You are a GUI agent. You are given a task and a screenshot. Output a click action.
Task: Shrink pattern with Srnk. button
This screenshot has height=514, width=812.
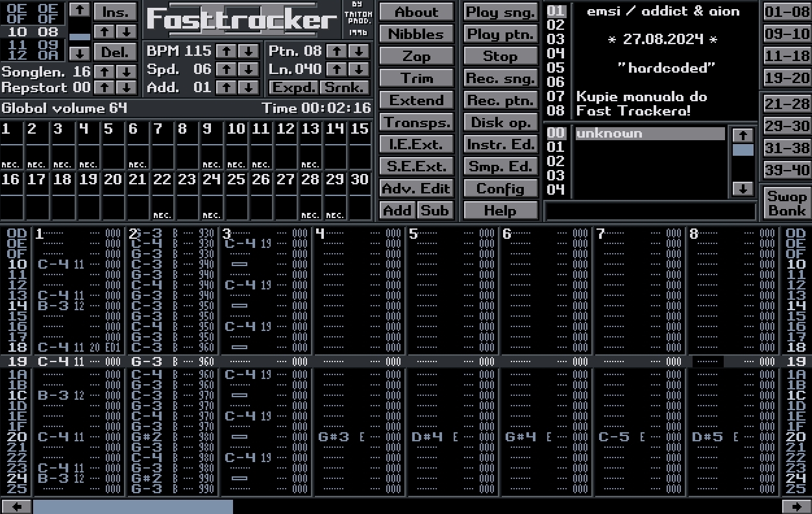click(344, 87)
